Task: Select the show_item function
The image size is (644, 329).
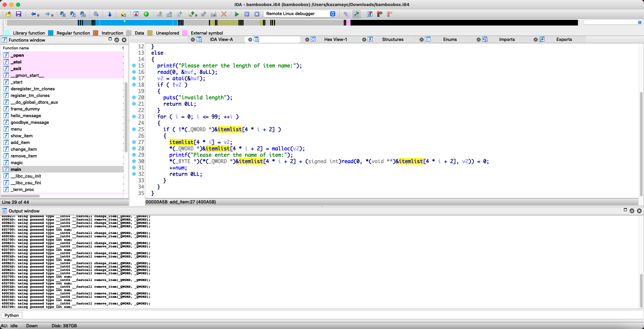Action: point(62,136)
